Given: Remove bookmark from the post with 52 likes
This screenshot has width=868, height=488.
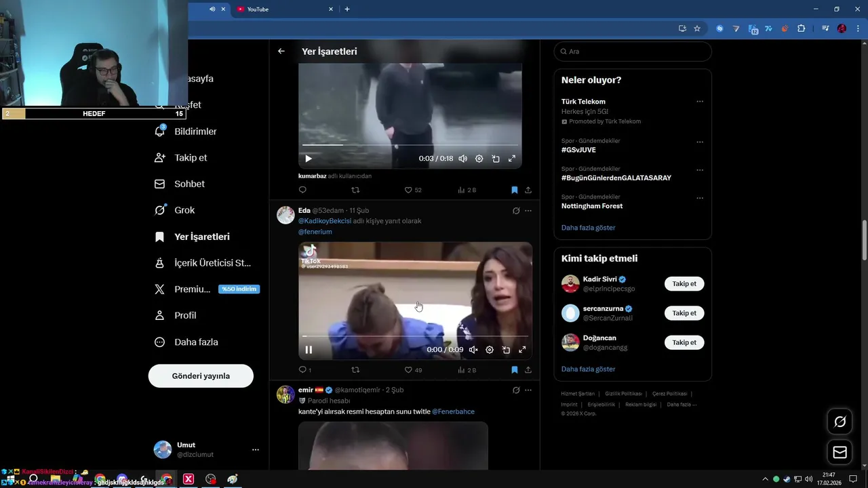Looking at the screenshot, I should pyautogui.click(x=514, y=190).
